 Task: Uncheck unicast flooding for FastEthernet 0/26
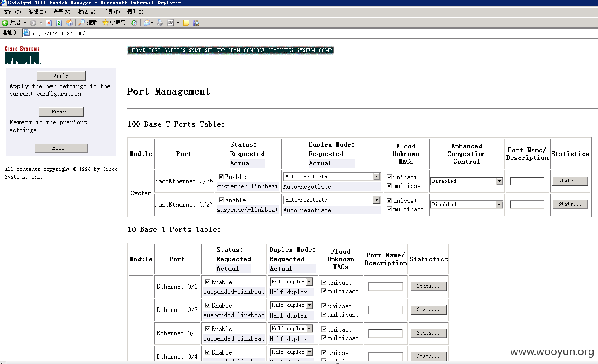(x=389, y=177)
